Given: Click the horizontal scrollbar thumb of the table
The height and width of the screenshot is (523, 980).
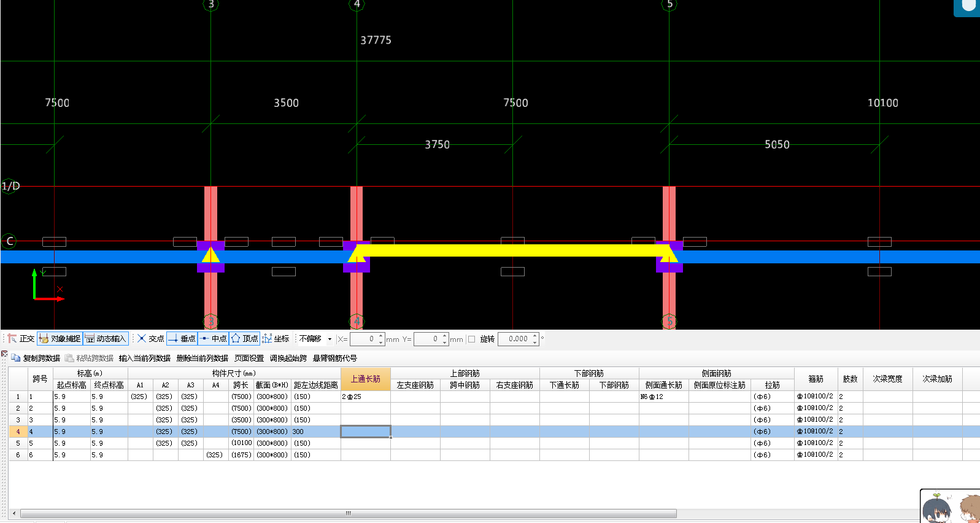Looking at the screenshot, I should tap(348, 513).
